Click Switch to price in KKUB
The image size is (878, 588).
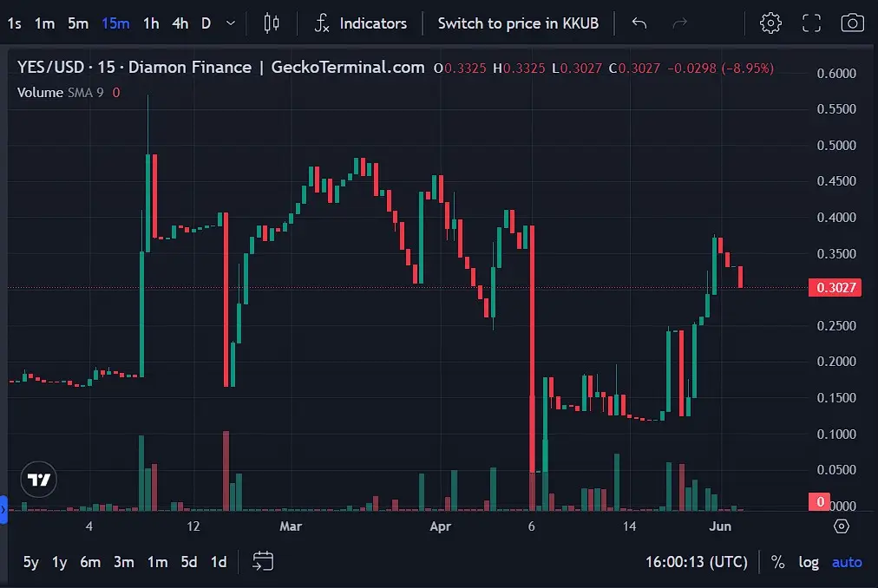(518, 23)
